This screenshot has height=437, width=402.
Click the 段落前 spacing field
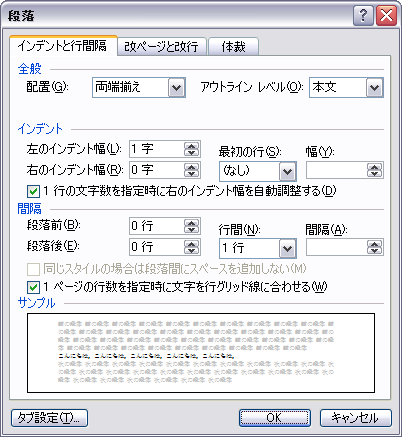click(156, 226)
